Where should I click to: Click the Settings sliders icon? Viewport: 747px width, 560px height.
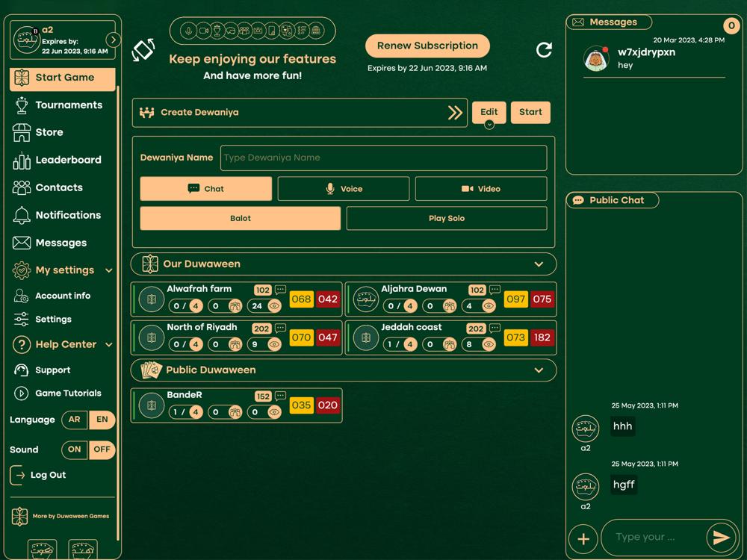coord(21,320)
